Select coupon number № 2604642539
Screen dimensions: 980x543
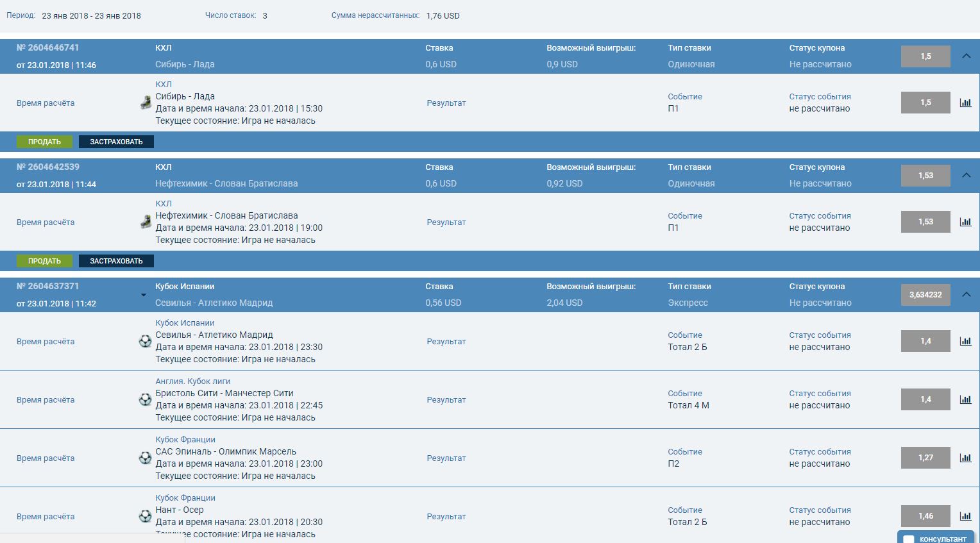pos(48,167)
